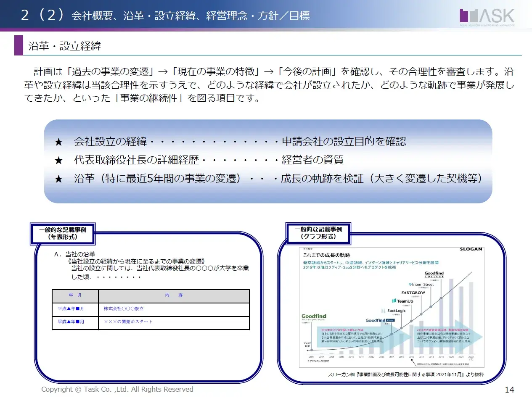Image resolution: width=532 pixels, height=398 pixels.
Task: Click the Goodfind COLLEGE logo in the chart
Action: tap(434, 274)
